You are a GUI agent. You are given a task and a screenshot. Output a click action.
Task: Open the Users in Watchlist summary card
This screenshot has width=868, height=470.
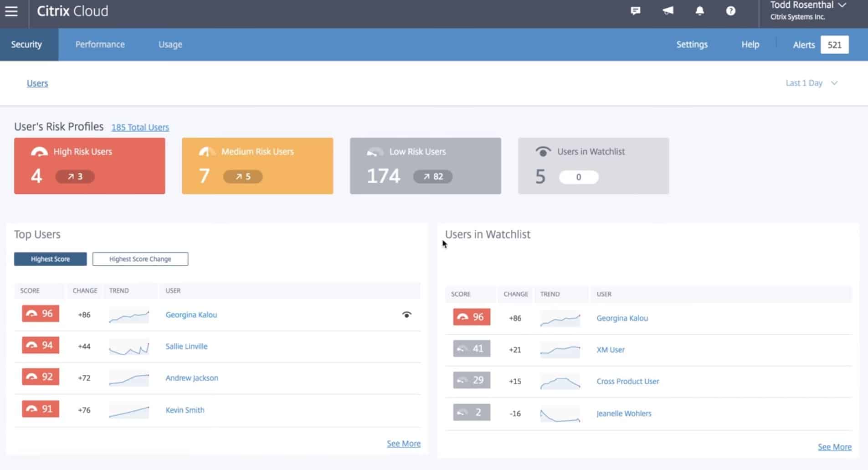[593, 166]
